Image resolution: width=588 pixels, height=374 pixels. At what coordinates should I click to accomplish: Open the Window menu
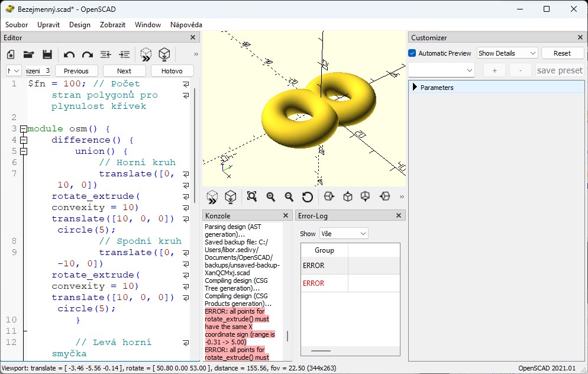(x=148, y=25)
